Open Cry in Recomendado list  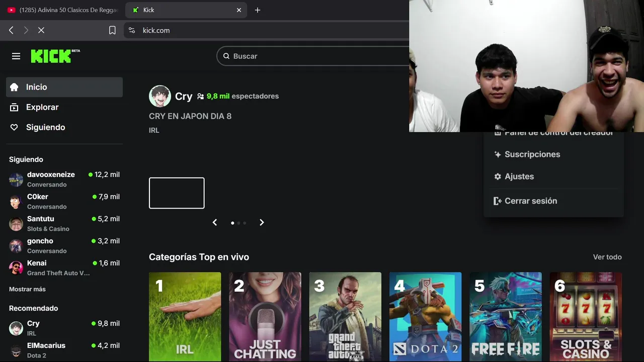point(64,328)
